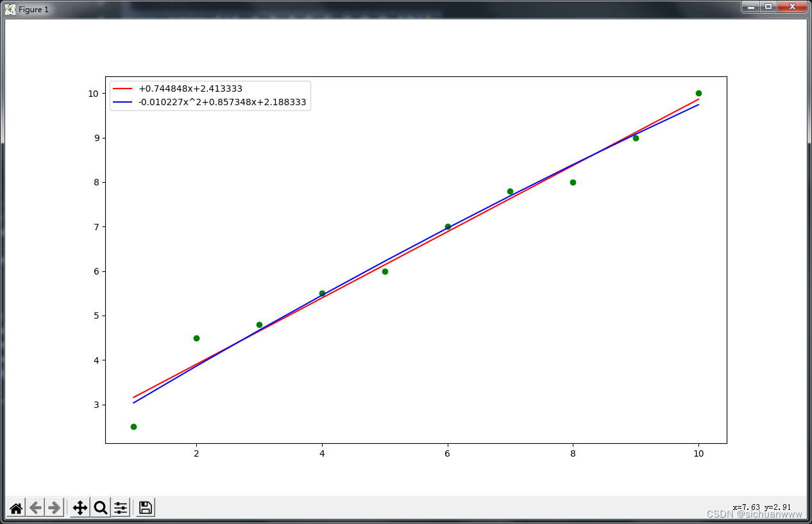Save the figure with floppy disk icon
The height and width of the screenshot is (524, 812).
(146, 508)
